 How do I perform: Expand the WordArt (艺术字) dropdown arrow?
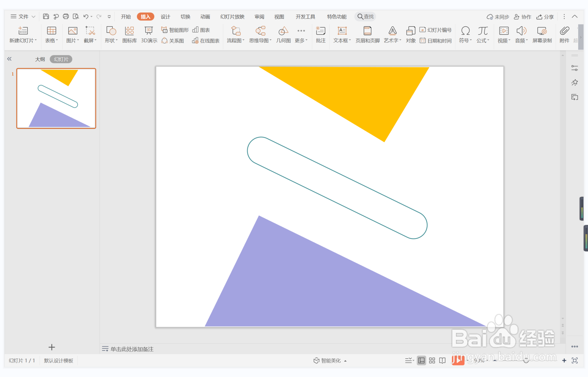(x=400, y=40)
